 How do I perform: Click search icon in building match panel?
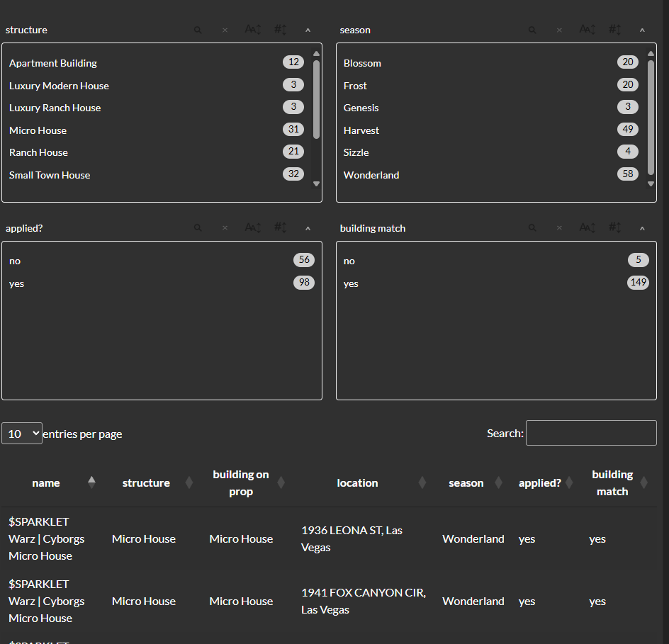pyautogui.click(x=532, y=228)
